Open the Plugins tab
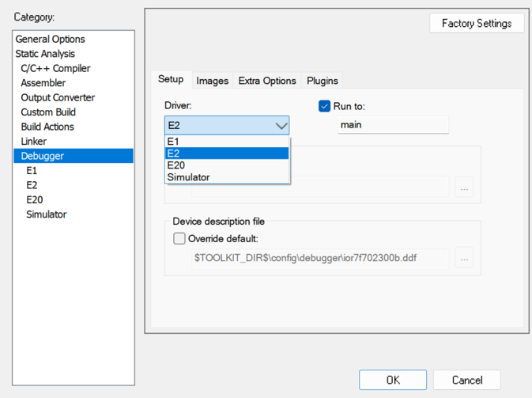The height and width of the screenshot is (398, 532). pos(322,81)
